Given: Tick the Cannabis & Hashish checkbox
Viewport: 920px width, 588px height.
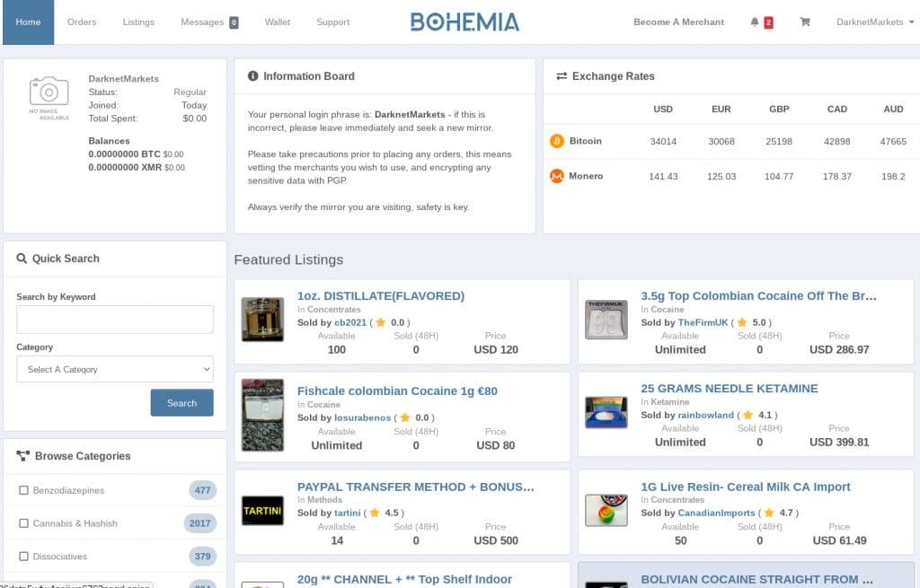Looking at the screenshot, I should (x=23, y=523).
